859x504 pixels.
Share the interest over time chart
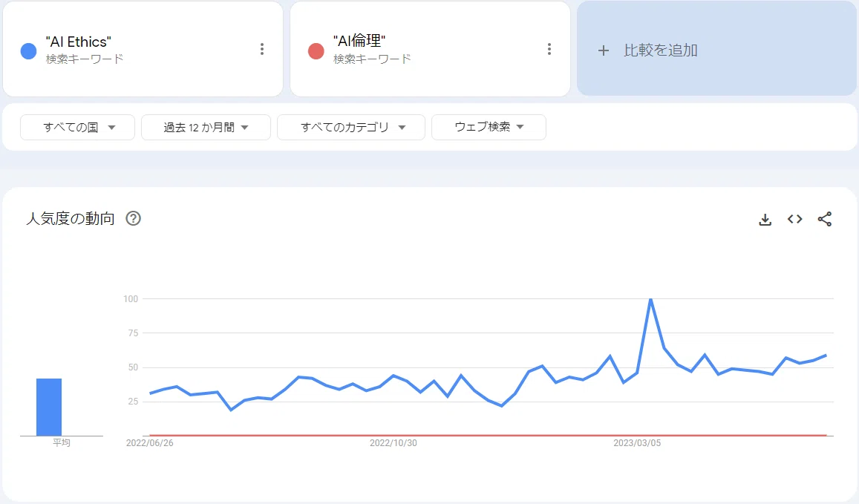coord(825,219)
